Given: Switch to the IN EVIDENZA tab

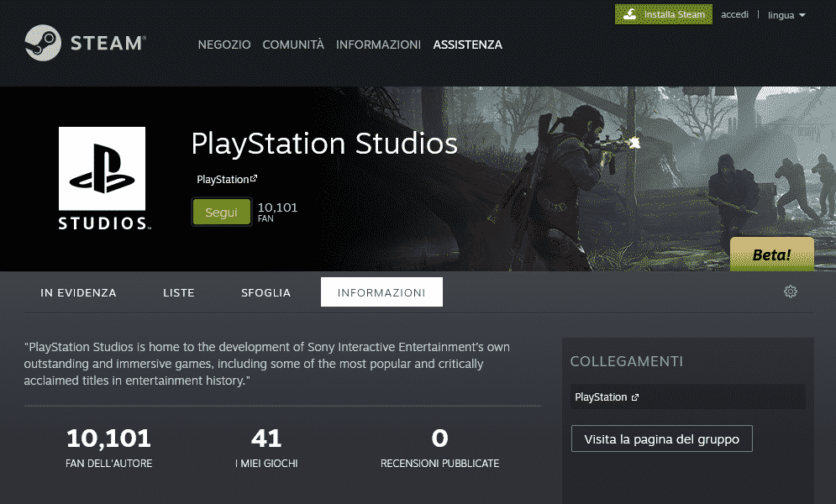Looking at the screenshot, I should [x=78, y=293].
